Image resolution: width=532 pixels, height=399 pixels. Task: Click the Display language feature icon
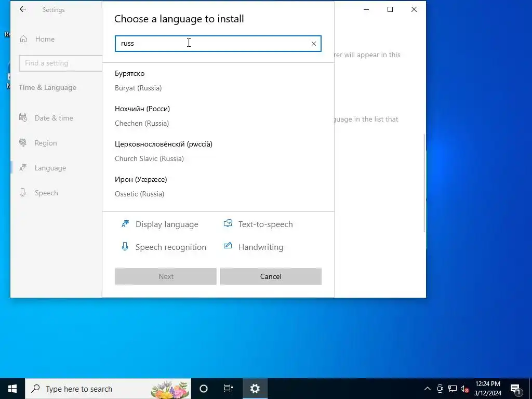125,223
